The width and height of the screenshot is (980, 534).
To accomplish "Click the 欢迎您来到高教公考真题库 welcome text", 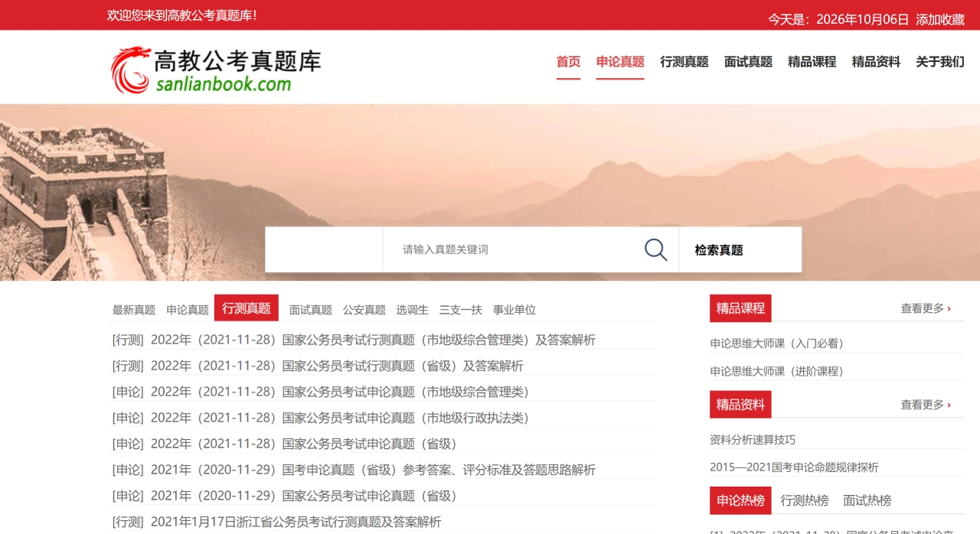I will [182, 15].
